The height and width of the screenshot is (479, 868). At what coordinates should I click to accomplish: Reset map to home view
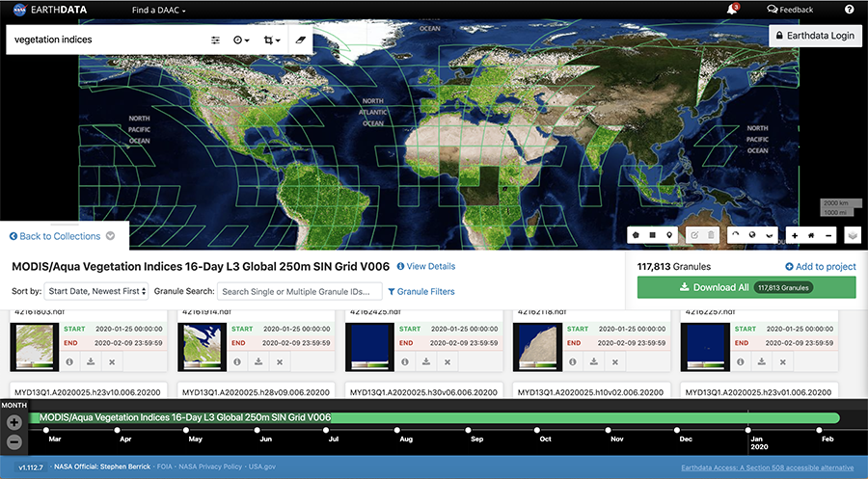point(811,235)
